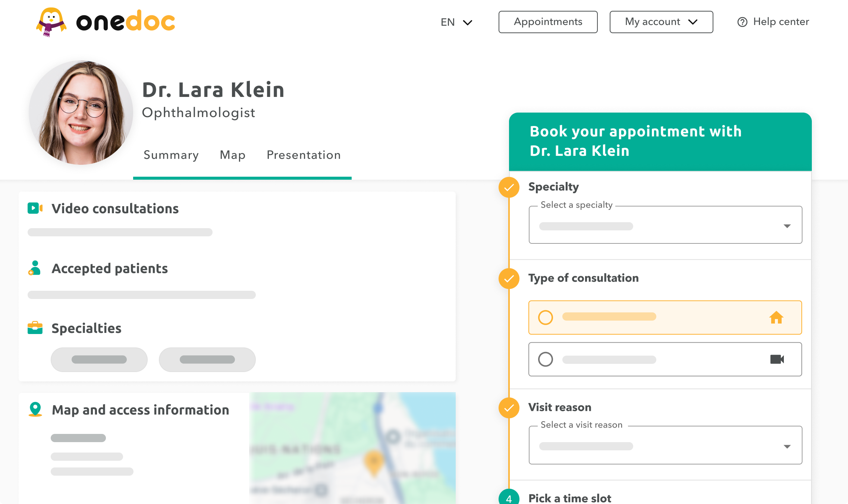Open the Presentation tab
Viewport: 848px width, 504px height.
tap(304, 155)
